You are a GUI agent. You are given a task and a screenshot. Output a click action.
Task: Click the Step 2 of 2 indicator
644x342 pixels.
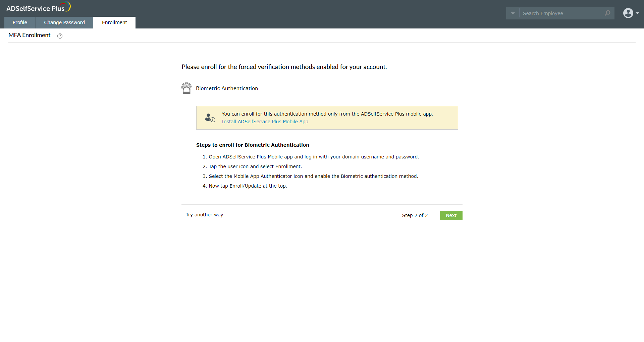(415, 215)
